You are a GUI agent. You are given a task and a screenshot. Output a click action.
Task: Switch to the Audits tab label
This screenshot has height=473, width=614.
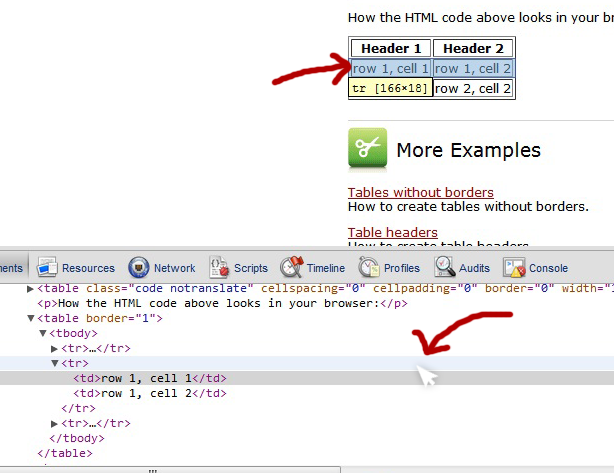click(x=474, y=268)
